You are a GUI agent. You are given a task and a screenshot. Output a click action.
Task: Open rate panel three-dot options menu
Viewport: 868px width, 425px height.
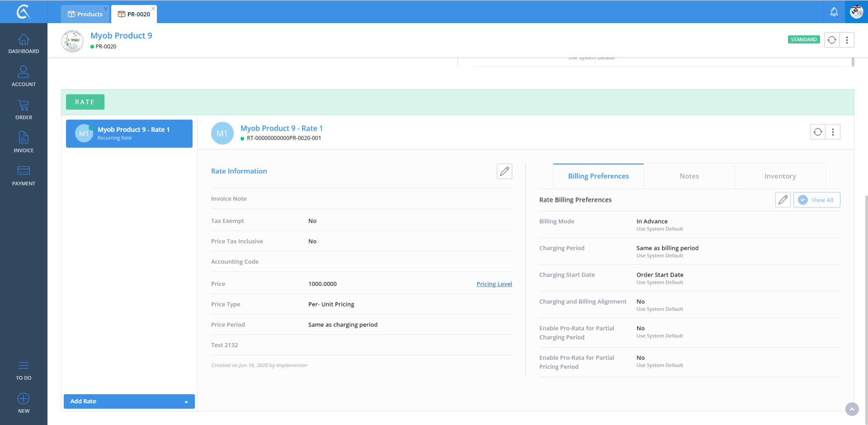click(x=833, y=132)
